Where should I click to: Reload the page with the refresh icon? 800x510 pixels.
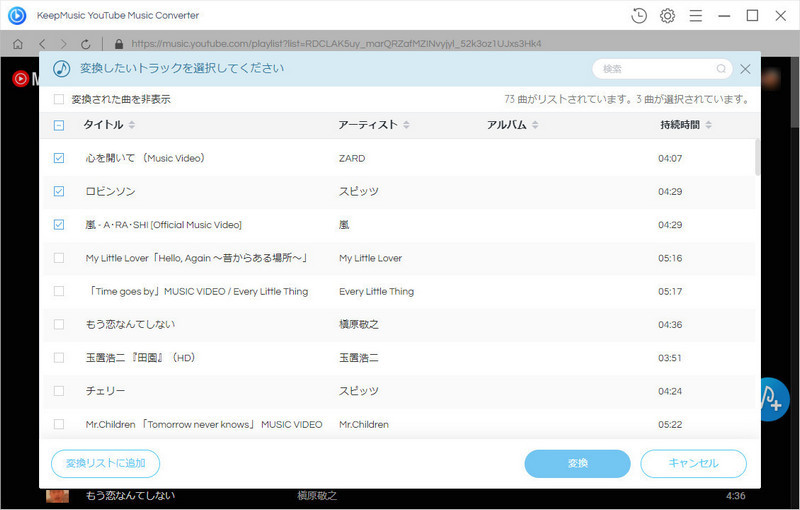[86, 44]
